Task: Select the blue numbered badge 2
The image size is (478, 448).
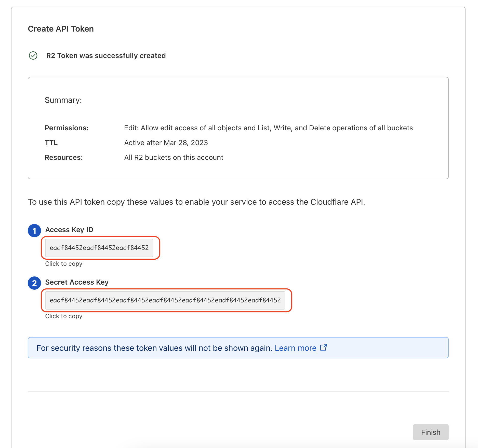Action: click(x=34, y=283)
